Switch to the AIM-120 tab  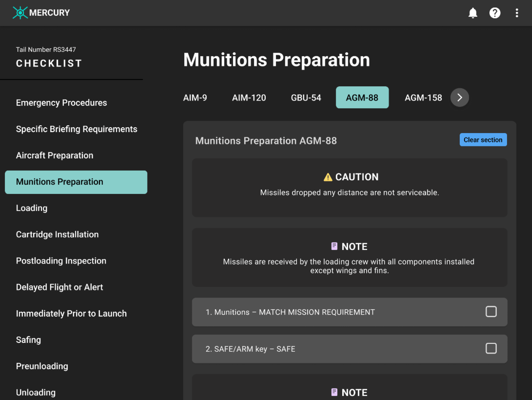pos(249,98)
